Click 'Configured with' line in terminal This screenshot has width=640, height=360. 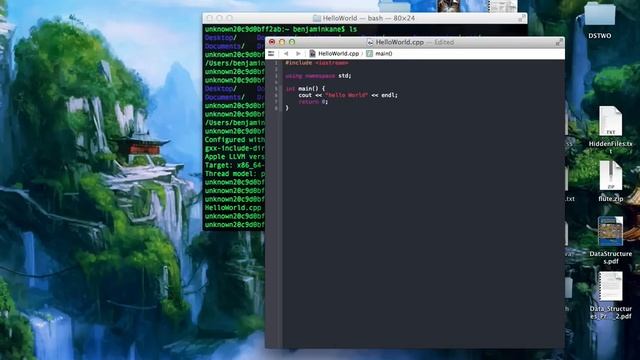(x=235, y=140)
